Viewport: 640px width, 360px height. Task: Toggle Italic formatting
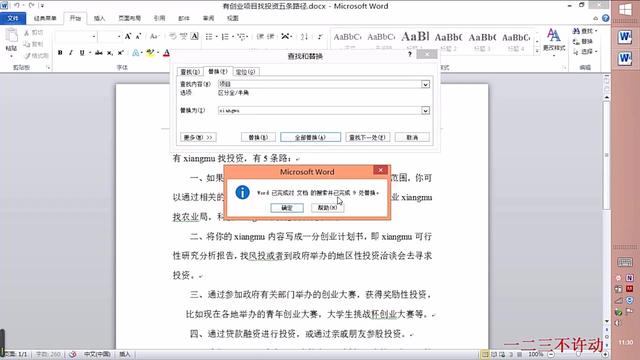tap(71, 53)
